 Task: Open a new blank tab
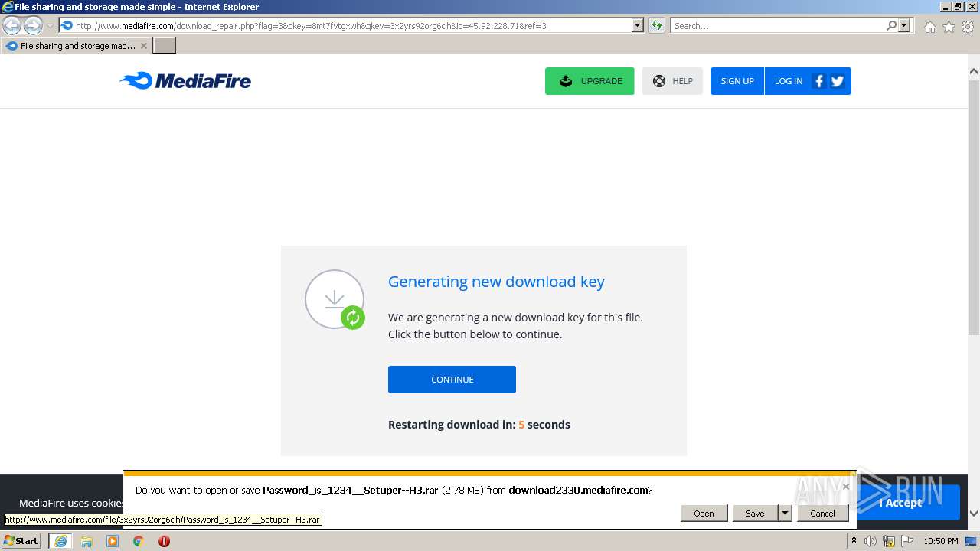(x=165, y=46)
